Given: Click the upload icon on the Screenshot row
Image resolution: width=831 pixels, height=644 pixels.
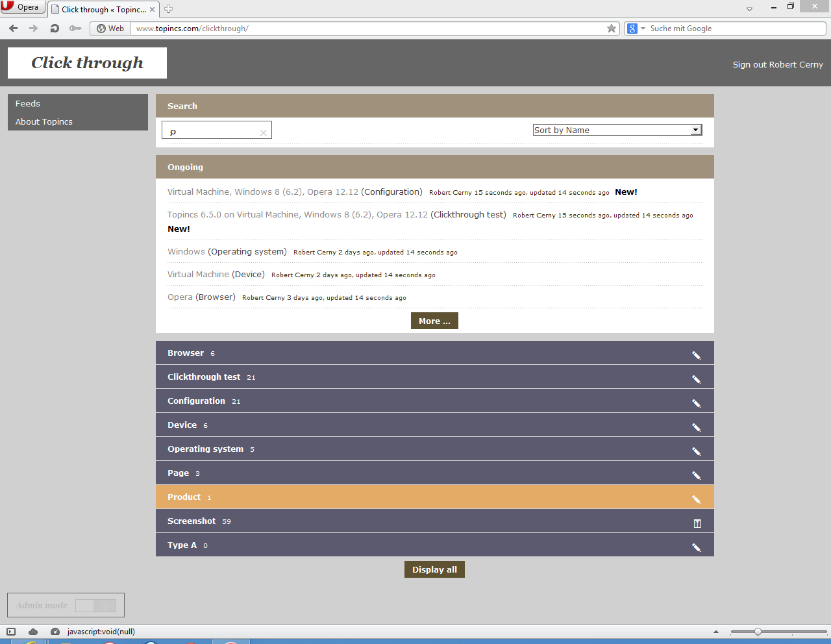Looking at the screenshot, I should [x=697, y=523].
